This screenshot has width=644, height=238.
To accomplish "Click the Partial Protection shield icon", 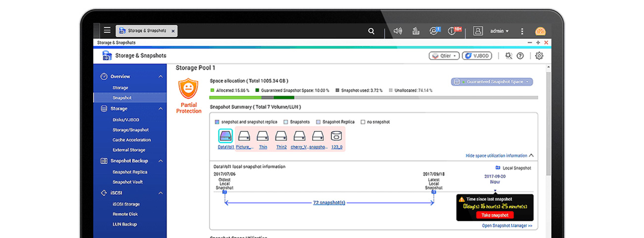I will click(x=188, y=89).
